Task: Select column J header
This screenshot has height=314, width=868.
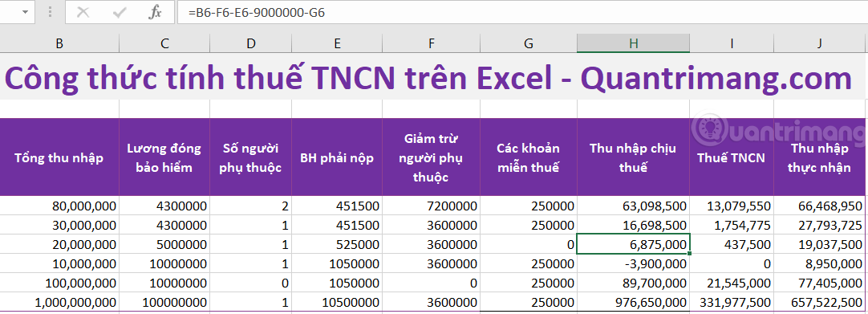Action: tap(820, 43)
